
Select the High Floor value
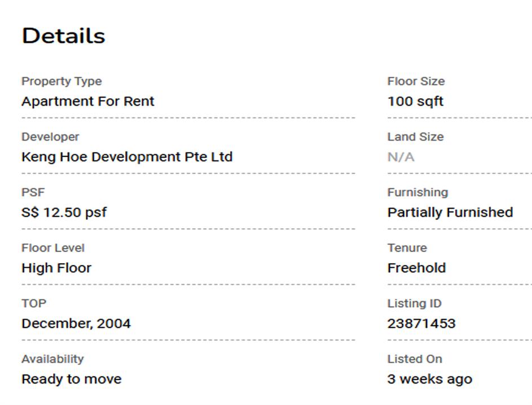pyautogui.click(x=56, y=268)
